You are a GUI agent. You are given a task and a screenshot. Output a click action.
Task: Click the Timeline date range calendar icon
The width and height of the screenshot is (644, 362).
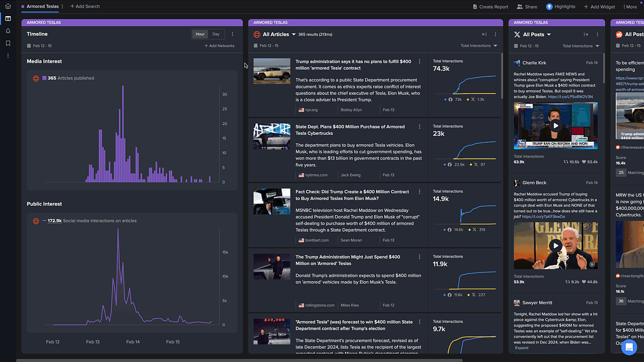tap(29, 46)
